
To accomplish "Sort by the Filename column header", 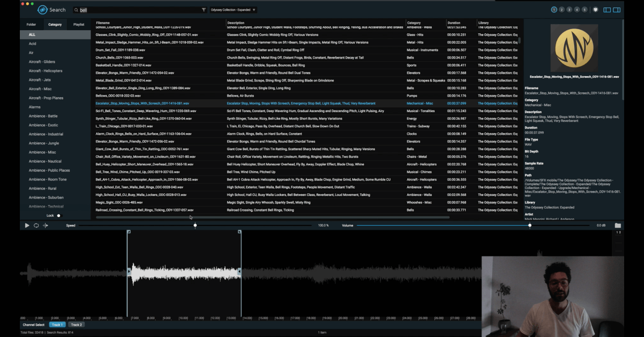I will (103, 23).
